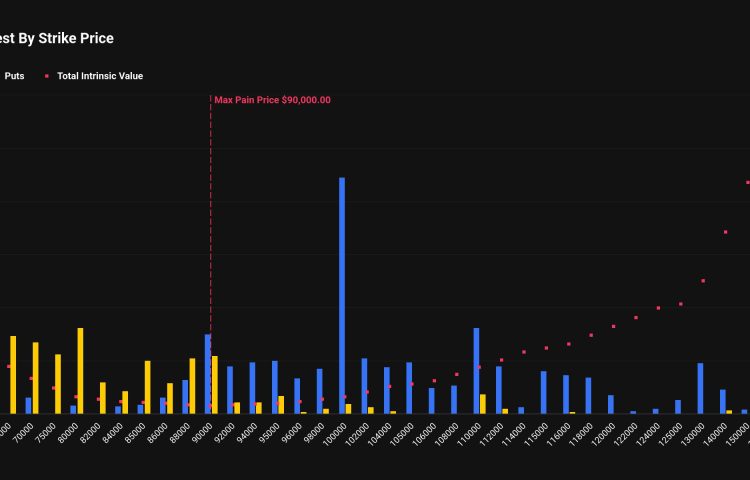This screenshot has width=750, height=480.
Task: Click the intrinsic value marker at 140000
Action: pyautogui.click(x=725, y=232)
